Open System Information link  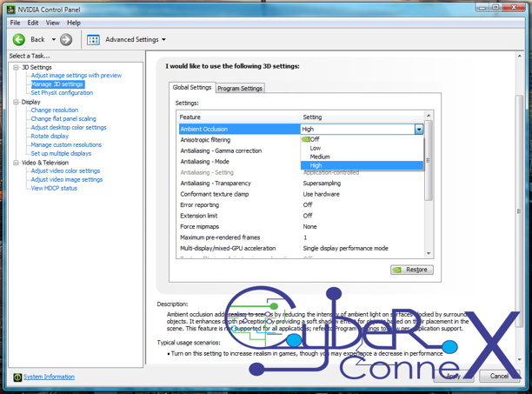click(49, 377)
